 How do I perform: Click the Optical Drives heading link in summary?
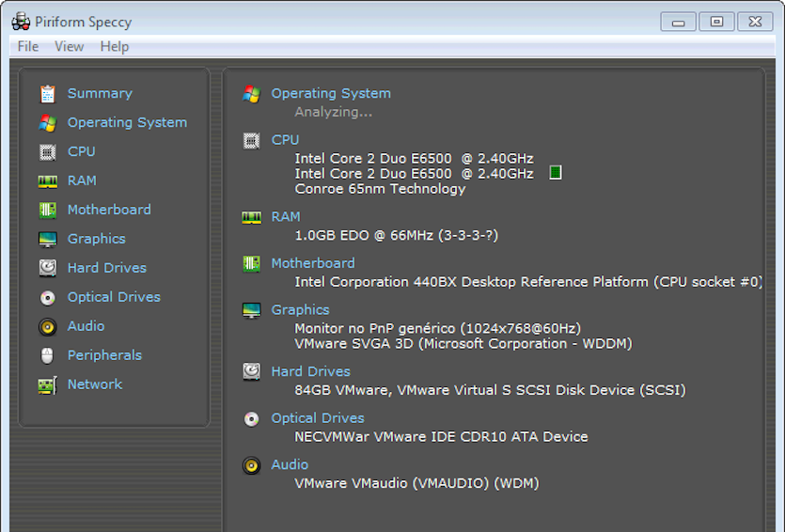318,418
